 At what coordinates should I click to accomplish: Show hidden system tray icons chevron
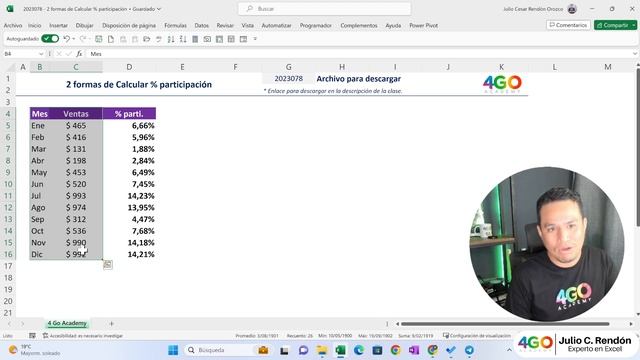509,350
